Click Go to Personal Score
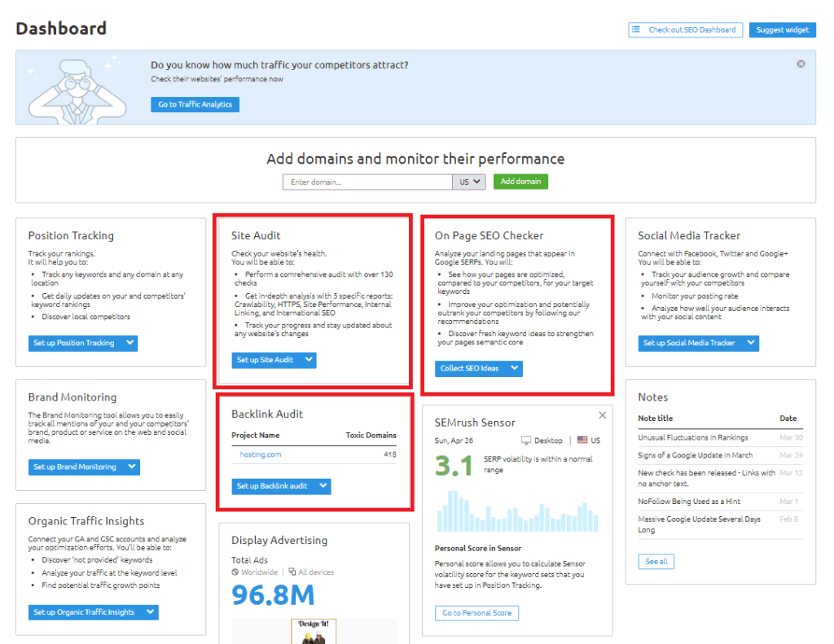 point(476,613)
